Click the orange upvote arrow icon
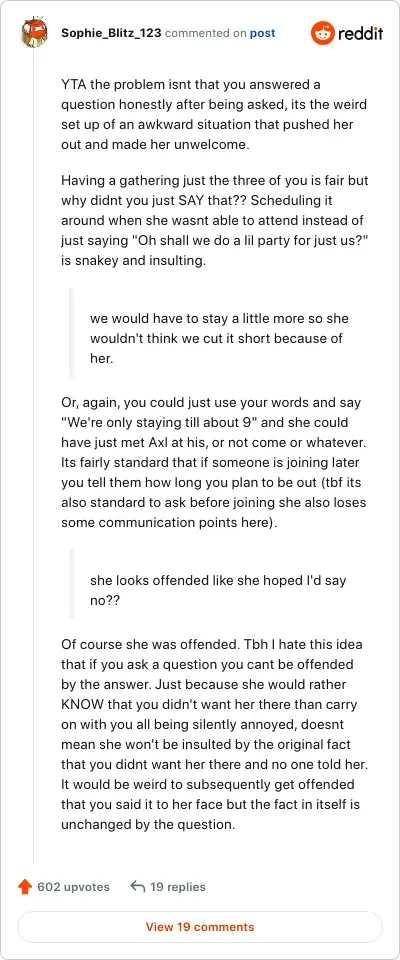This screenshot has height=960, width=400. click(x=25, y=887)
